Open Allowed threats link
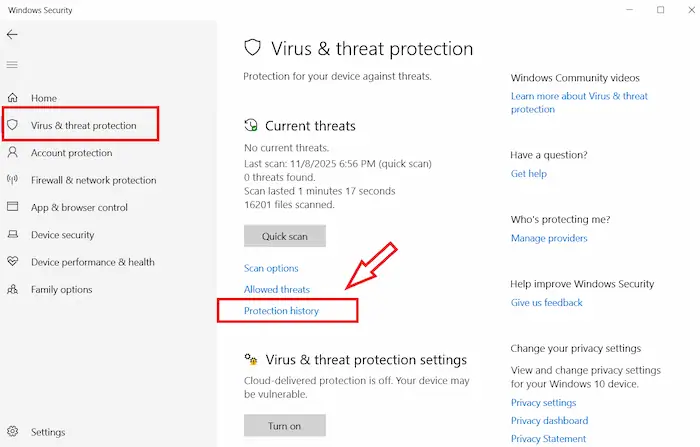 click(x=277, y=290)
